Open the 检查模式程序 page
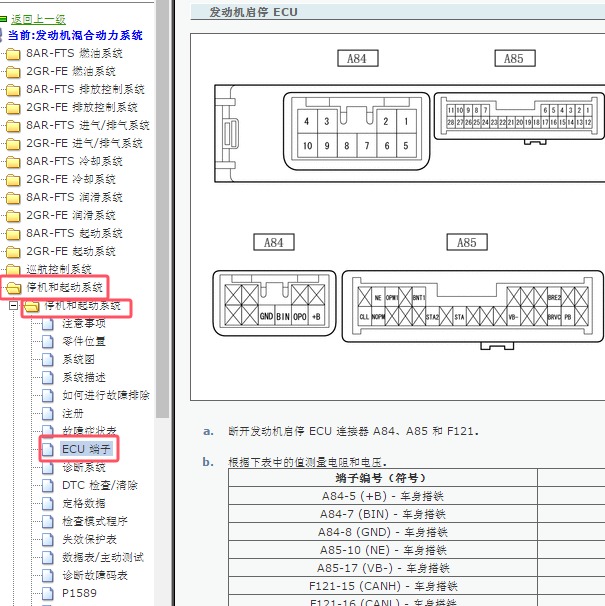The image size is (605, 606). pyautogui.click(x=95, y=521)
